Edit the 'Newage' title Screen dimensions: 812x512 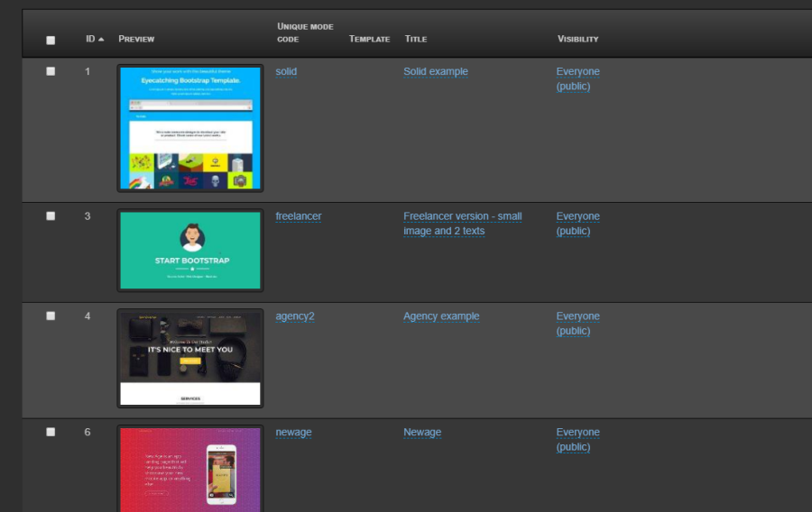click(422, 432)
